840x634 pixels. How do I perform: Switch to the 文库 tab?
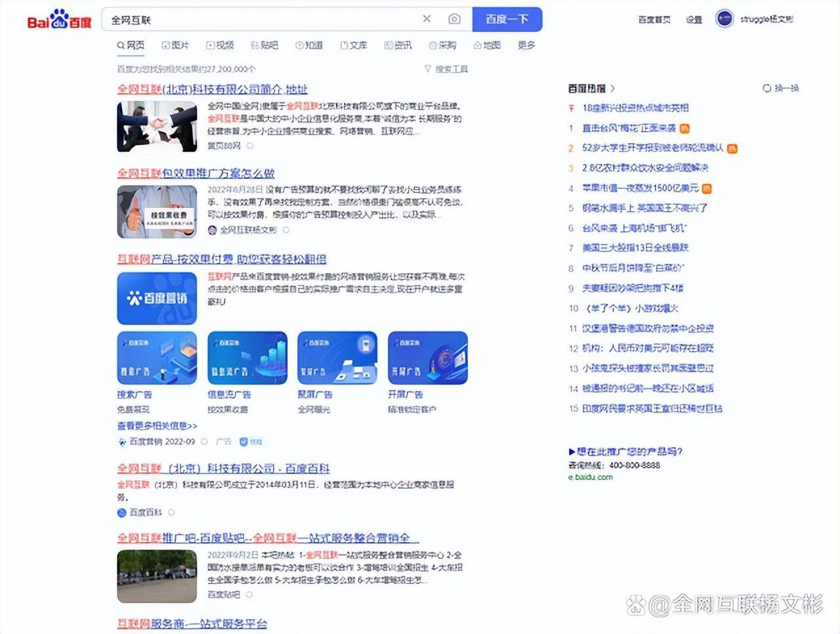tap(354, 45)
